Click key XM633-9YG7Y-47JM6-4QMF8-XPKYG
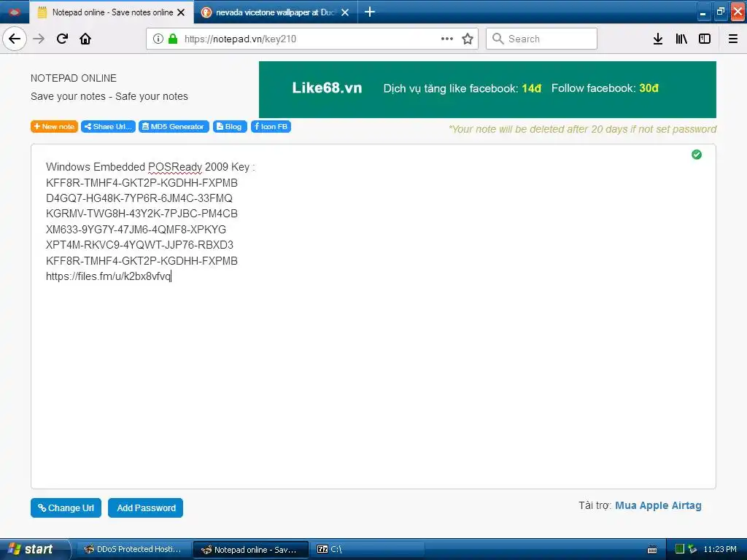The width and height of the screenshot is (747, 560). (136, 229)
